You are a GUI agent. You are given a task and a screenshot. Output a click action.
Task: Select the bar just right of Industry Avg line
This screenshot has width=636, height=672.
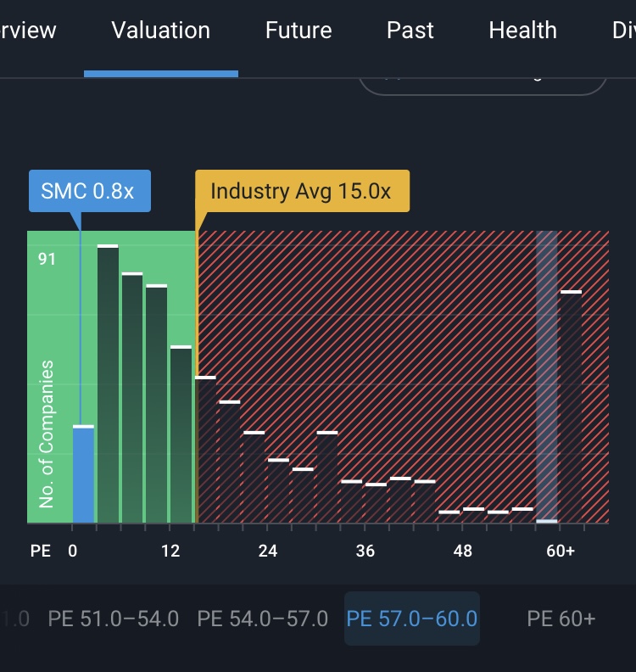(x=206, y=450)
